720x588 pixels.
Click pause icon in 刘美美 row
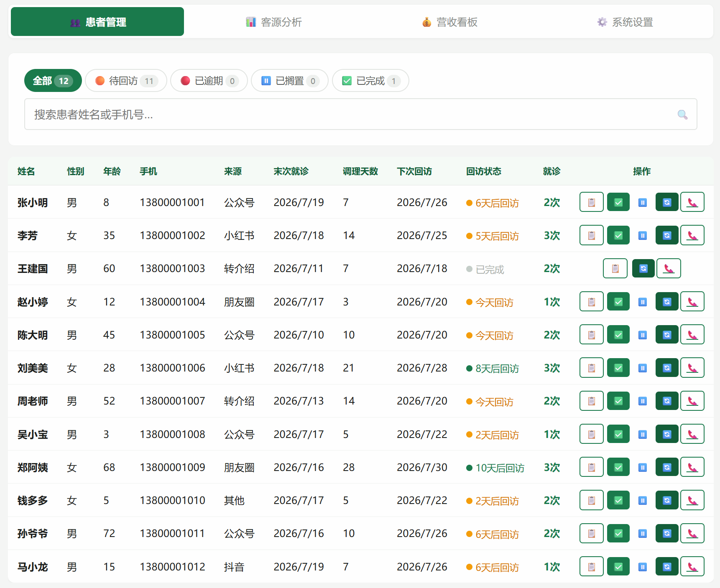click(x=643, y=368)
